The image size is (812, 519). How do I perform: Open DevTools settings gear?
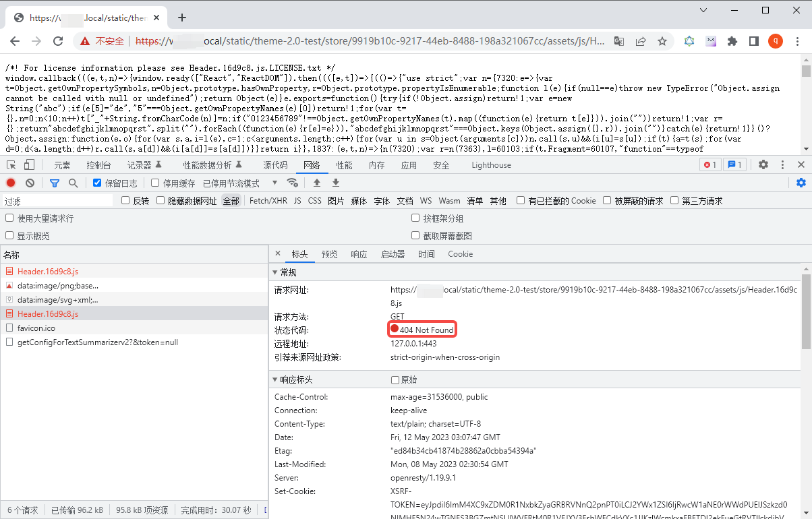click(x=763, y=164)
